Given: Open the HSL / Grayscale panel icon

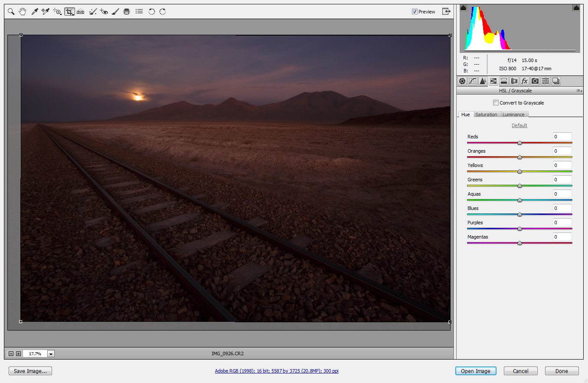Looking at the screenshot, I should click(493, 81).
